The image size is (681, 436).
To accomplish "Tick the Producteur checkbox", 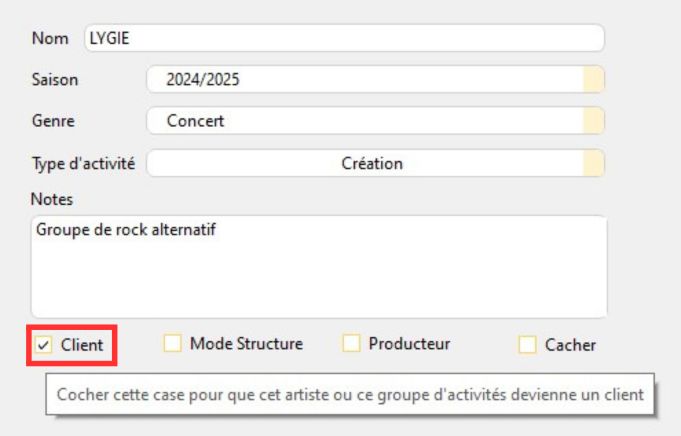I will pyautogui.click(x=351, y=344).
